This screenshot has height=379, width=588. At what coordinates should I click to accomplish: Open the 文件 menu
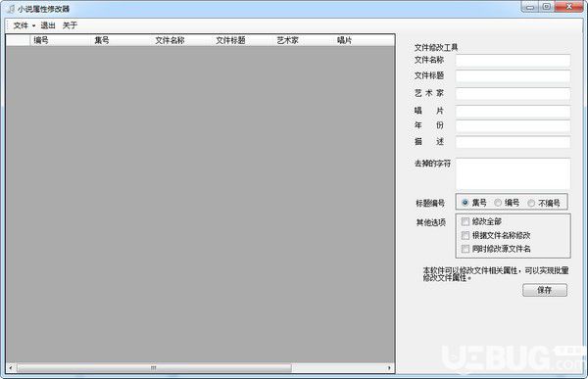[24, 25]
